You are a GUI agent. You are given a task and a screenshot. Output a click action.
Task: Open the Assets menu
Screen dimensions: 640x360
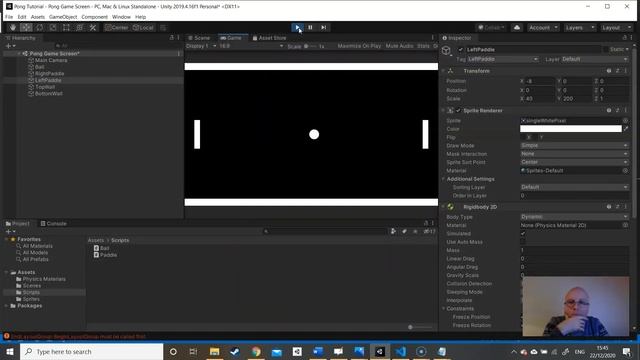coord(38,17)
